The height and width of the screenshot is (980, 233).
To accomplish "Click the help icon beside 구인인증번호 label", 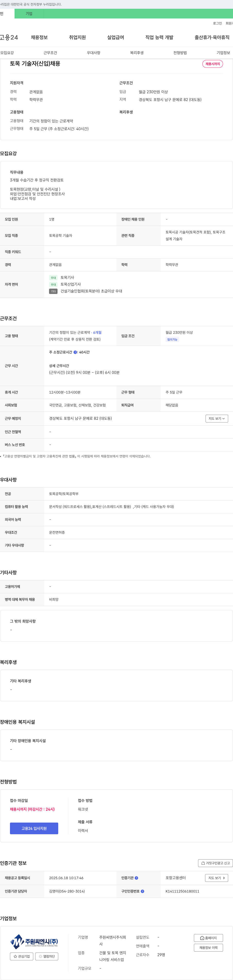I will (x=142, y=891).
